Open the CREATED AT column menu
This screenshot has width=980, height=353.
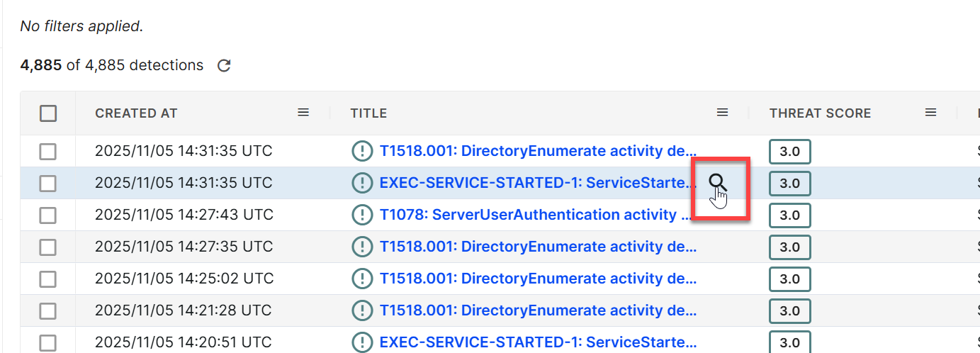[303, 113]
